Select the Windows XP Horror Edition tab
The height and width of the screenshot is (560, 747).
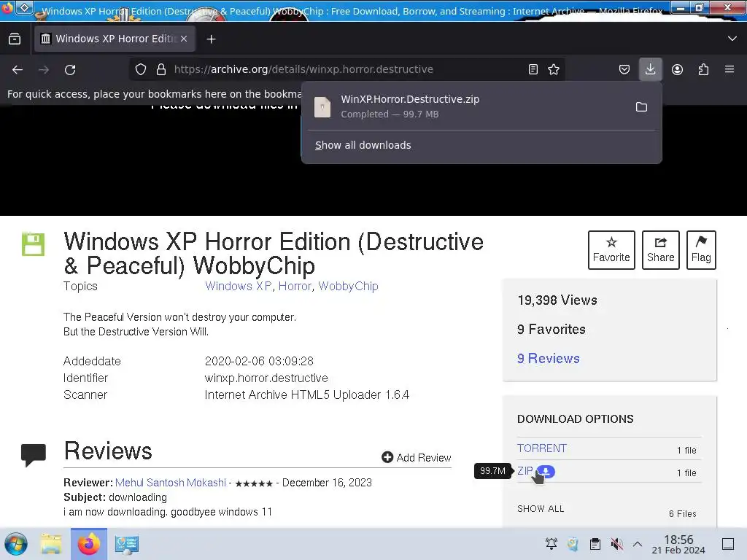pos(115,39)
